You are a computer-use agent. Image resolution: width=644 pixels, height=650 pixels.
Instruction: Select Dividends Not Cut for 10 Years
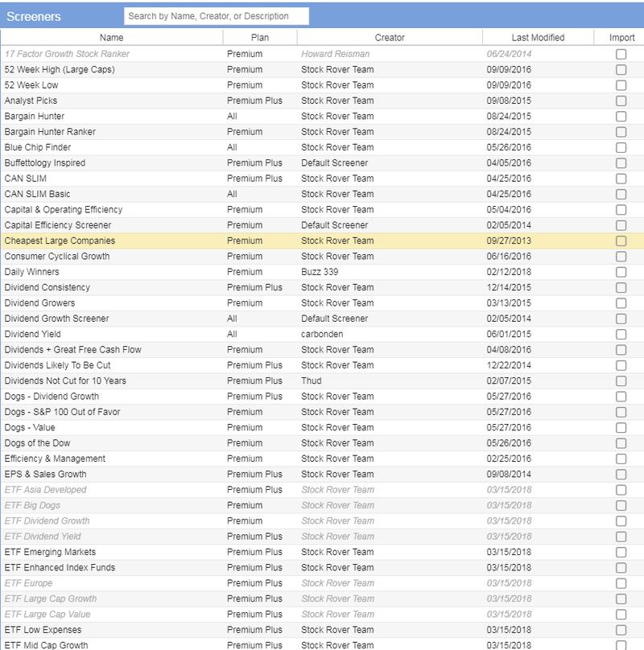point(65,381)
